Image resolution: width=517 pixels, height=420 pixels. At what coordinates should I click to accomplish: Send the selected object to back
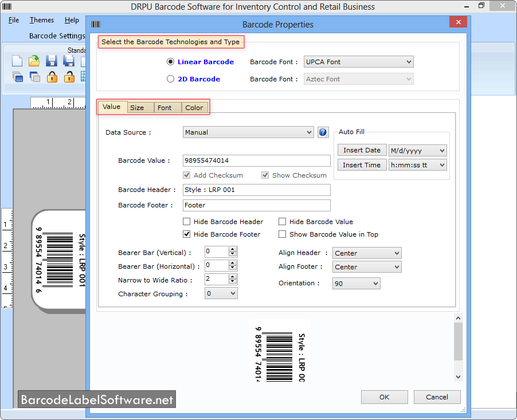point(34,77)
